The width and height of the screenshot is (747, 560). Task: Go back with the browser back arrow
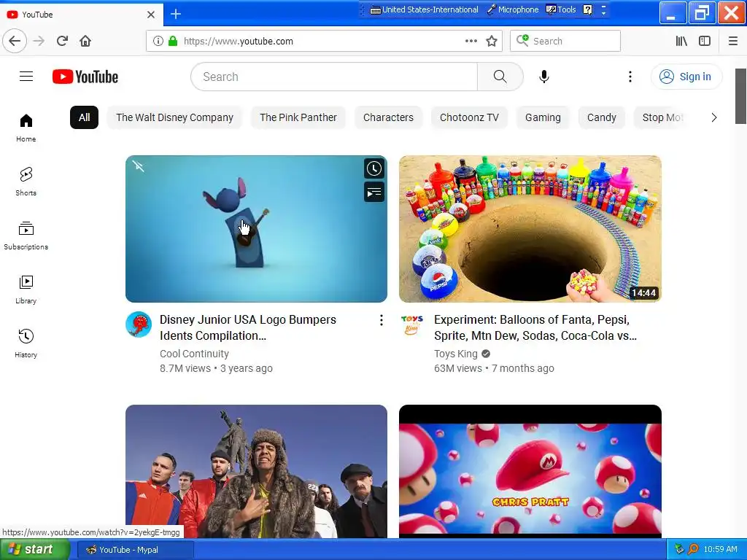tap(15, 41)
